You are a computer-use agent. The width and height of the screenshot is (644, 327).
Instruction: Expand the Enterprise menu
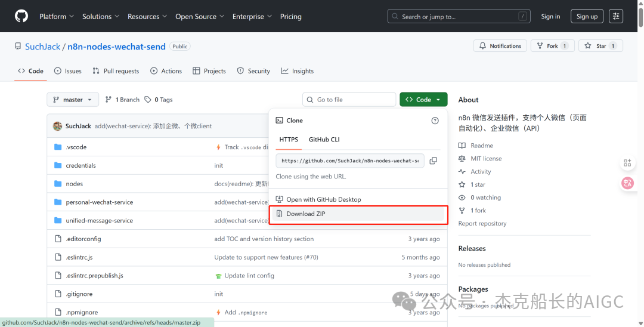pyautogui.click(x=252, y=17)
